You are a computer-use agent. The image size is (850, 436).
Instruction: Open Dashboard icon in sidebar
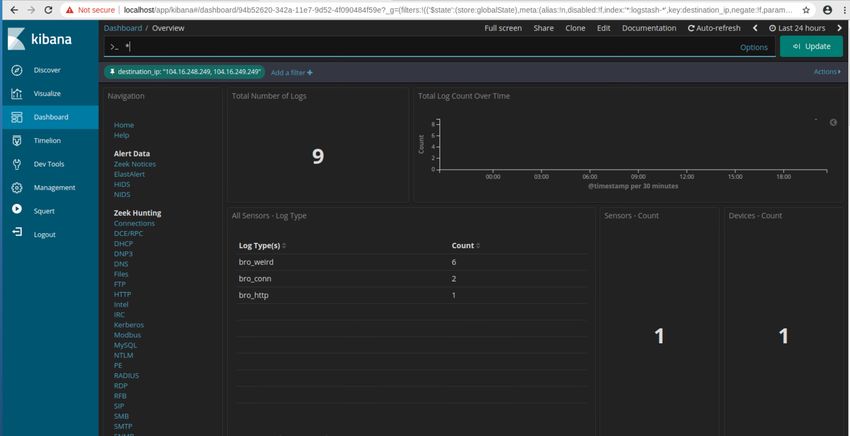[17, 117]
